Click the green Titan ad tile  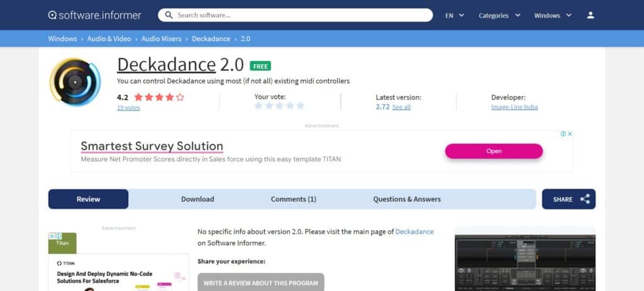(62, 243)
